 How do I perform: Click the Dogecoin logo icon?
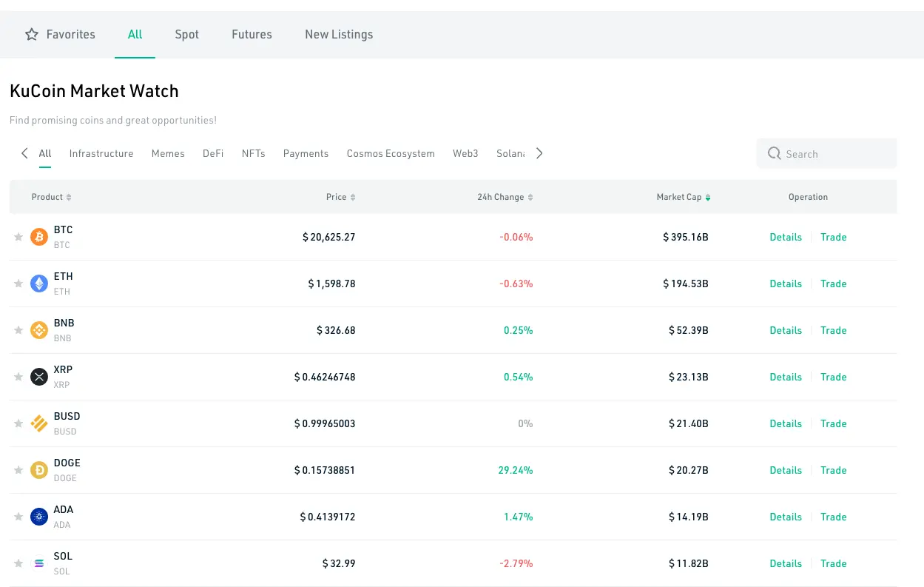(39, 470)
